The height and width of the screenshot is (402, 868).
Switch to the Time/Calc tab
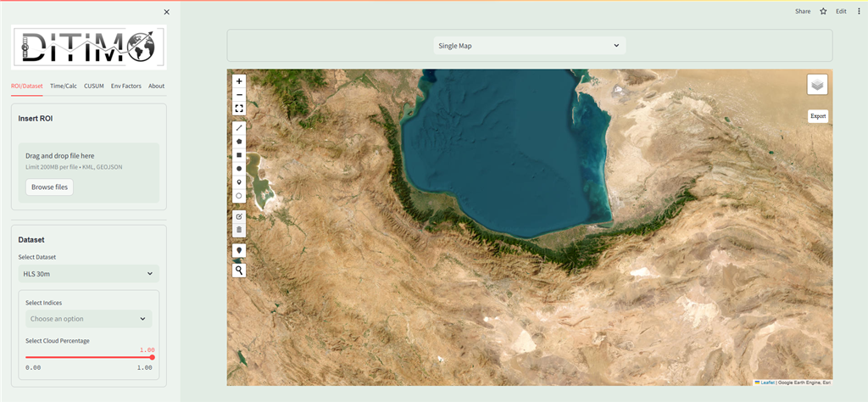pyautogui.click(x=64, y=86)
